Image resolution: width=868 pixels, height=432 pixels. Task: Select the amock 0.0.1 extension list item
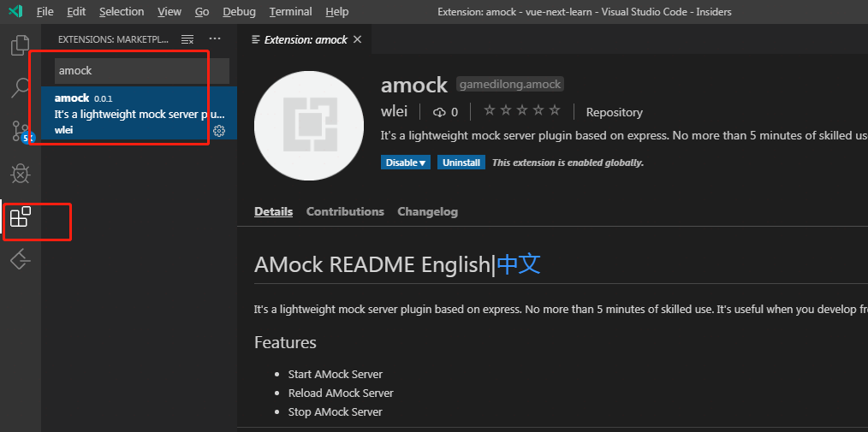pyautogui.click(x=139, y=113)
